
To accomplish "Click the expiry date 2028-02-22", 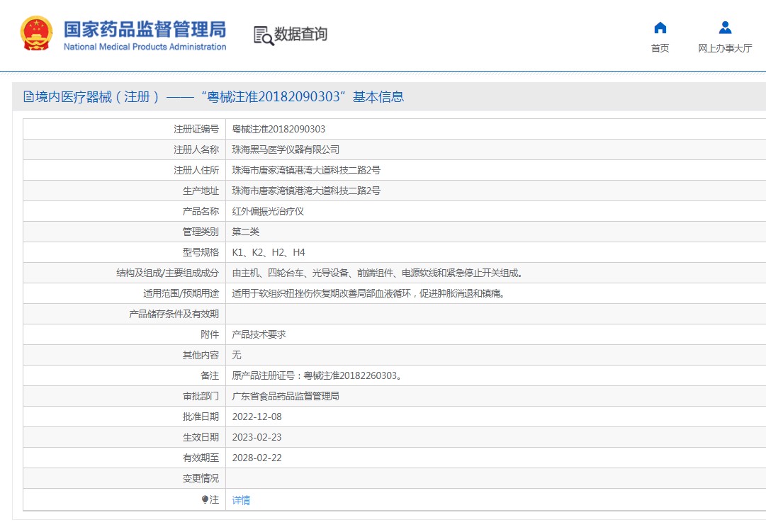I will coord(257,458).
